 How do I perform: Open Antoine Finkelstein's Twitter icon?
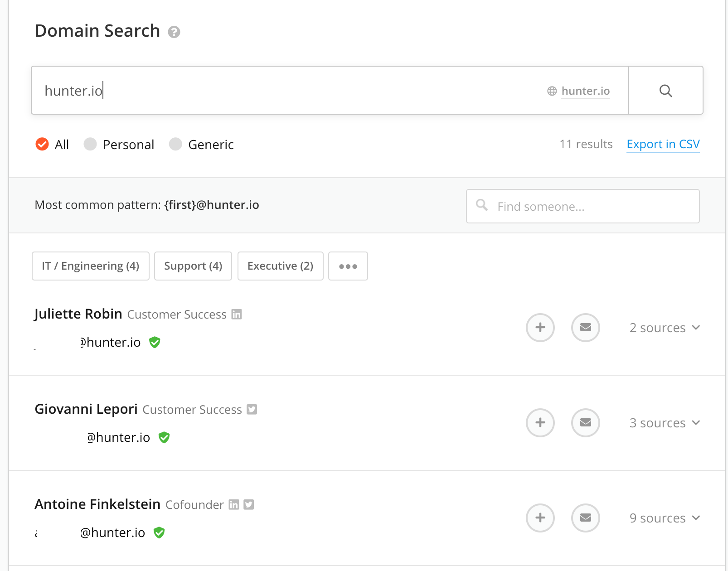249,504
